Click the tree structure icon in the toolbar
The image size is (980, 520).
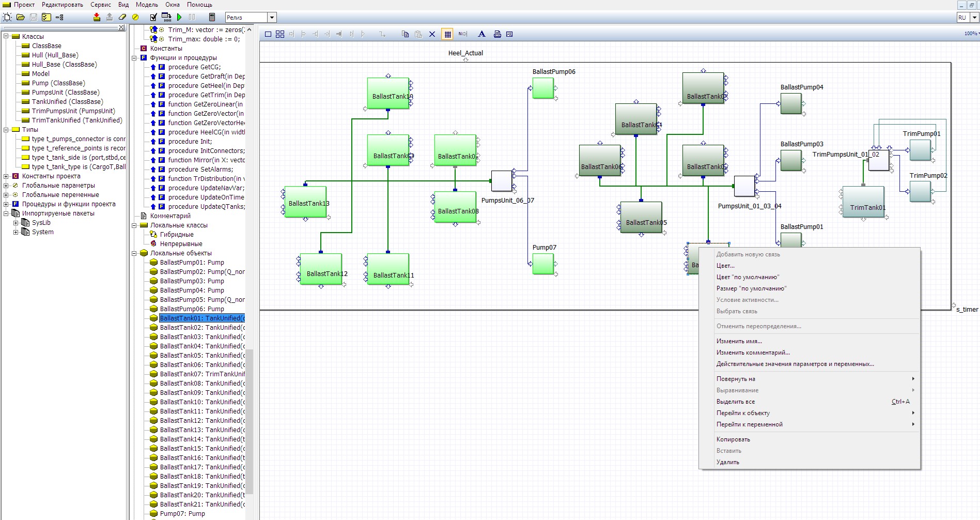coord(59,17)
